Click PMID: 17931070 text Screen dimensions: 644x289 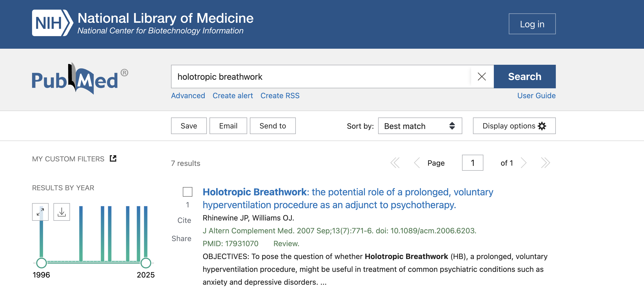coord(231,244)
